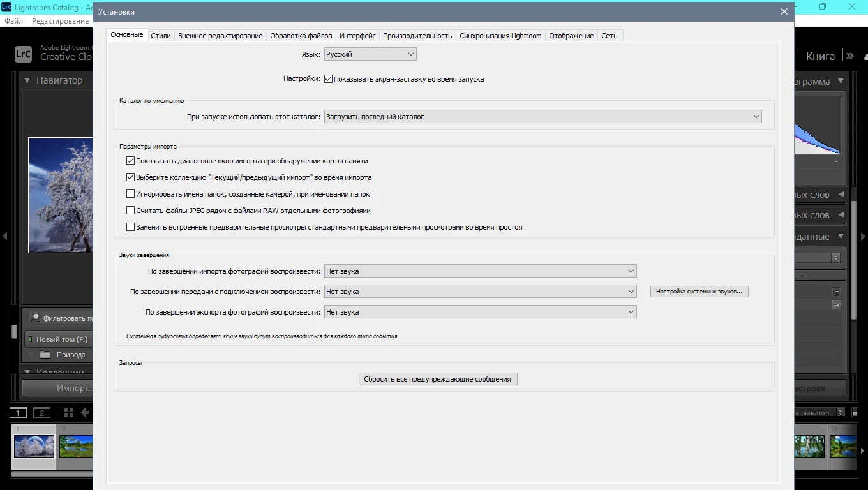Switch to the Производительность tab
This screenshot has height=490, width=868.
(x=417, y=36)
